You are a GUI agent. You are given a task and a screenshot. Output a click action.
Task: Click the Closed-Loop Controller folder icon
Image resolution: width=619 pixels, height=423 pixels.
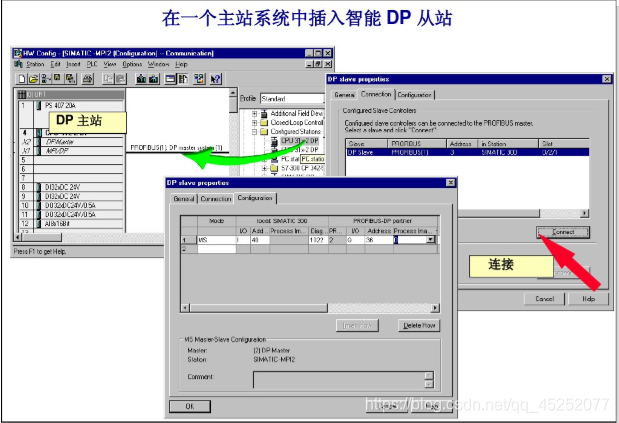pos(264,123)
